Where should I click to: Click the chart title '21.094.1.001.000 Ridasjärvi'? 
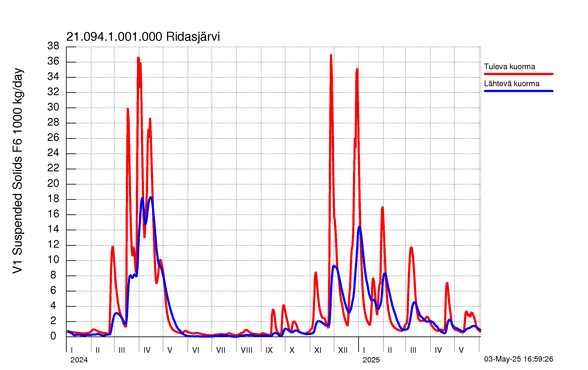pyautogui.click(x=143, y=37)
